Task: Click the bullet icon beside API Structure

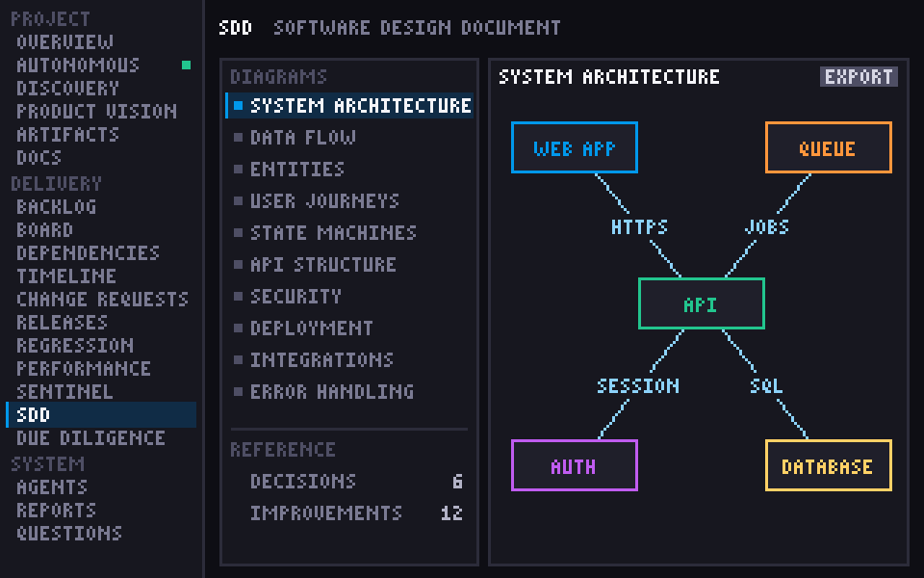Action: pyautogui.click(x=238, y=265)
